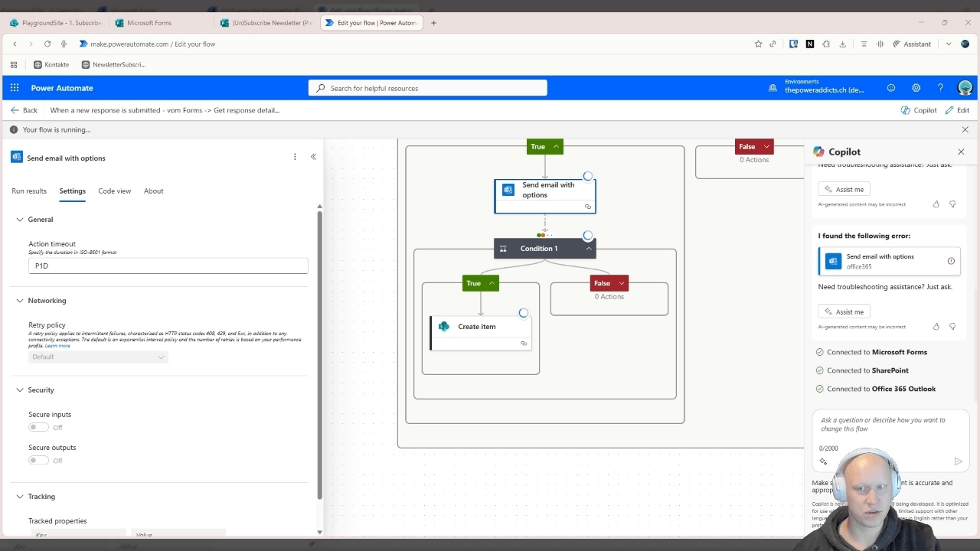980x551 pixels.
Task: Open the Copilot button in command bar
Action: [x=919, y=110]
